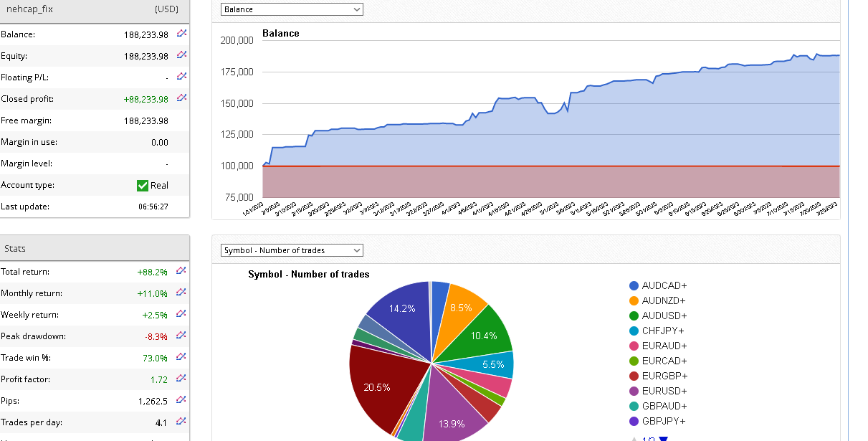Click the Monthly return chart icon
This screenshot has height=441, width=868.
[181, 293]
